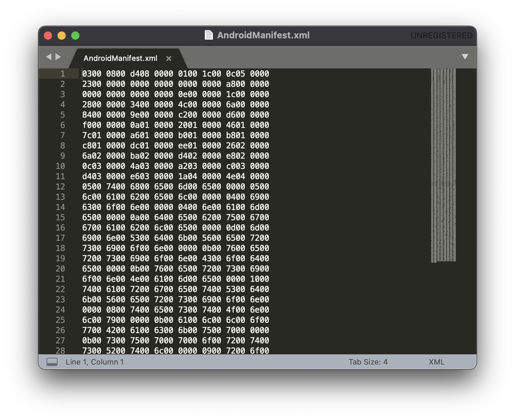This screenshot has height=420, width=515.
Task: Click line number 5 in gutter
Action: 63,115
